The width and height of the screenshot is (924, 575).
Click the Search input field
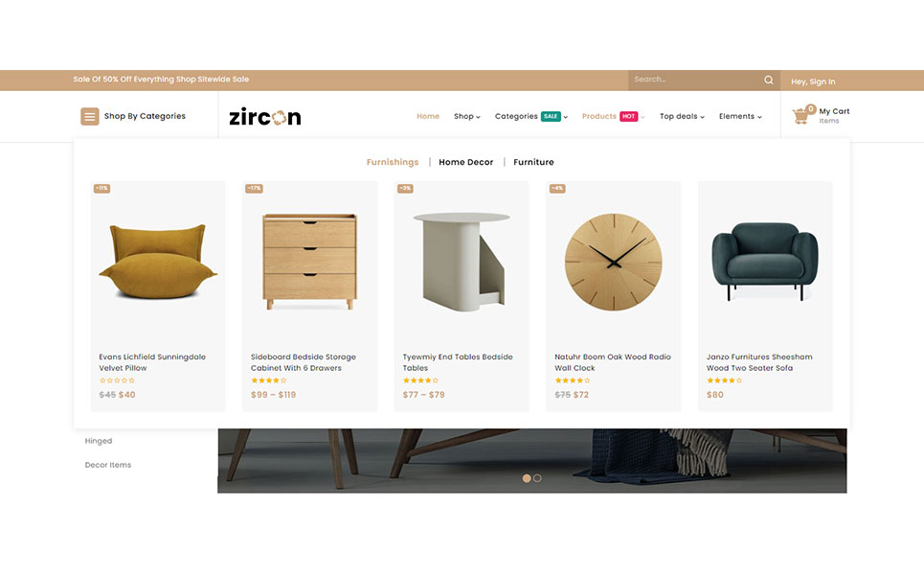[695, 80]
